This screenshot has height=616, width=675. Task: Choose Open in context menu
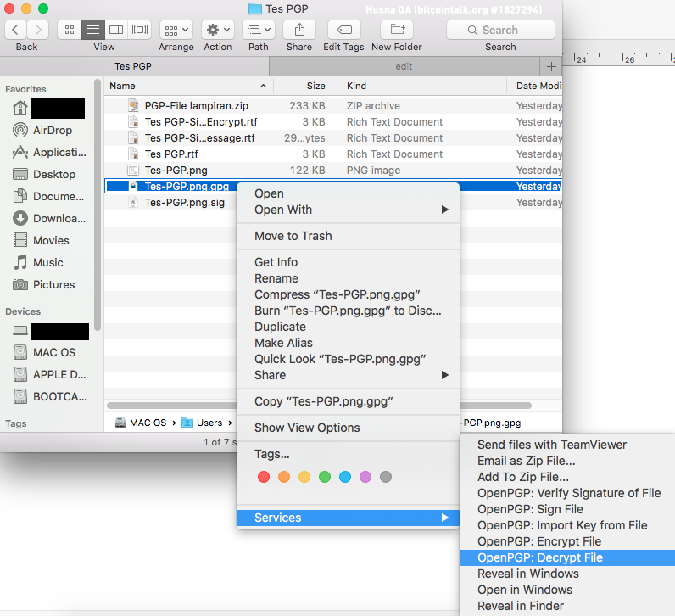pyautogui.click(x=348, y=193)
